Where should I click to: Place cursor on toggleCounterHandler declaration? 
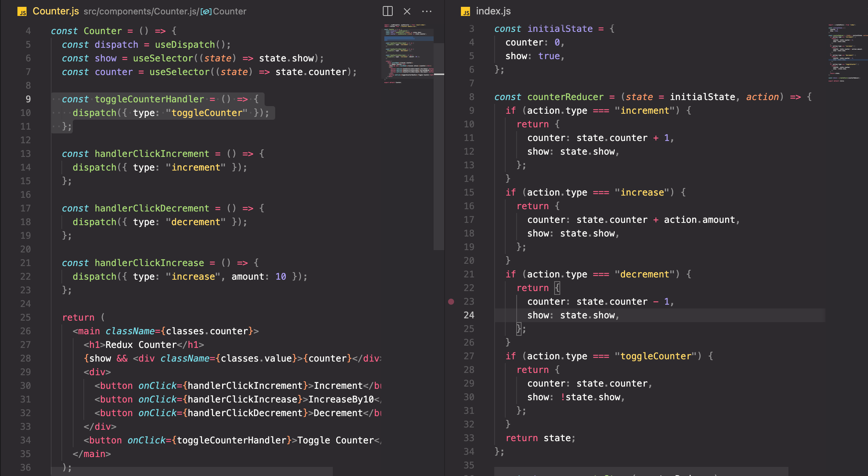(x=149, y=99)
